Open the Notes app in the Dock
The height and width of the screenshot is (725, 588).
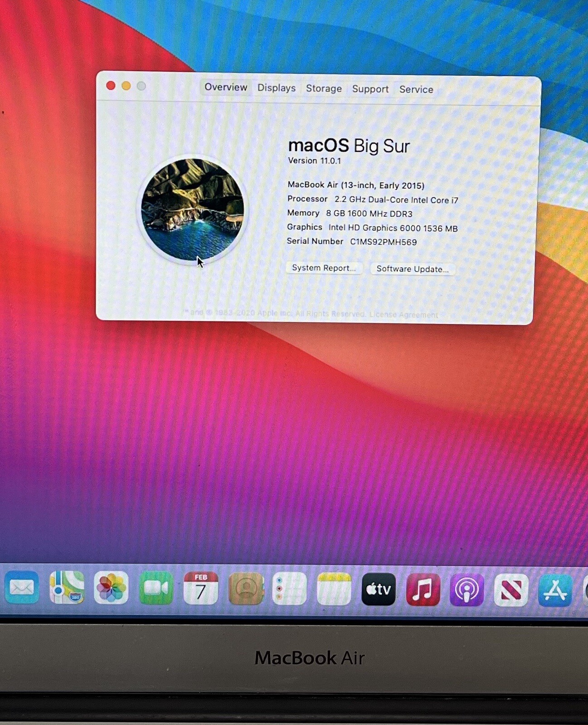tap(334, 589)
